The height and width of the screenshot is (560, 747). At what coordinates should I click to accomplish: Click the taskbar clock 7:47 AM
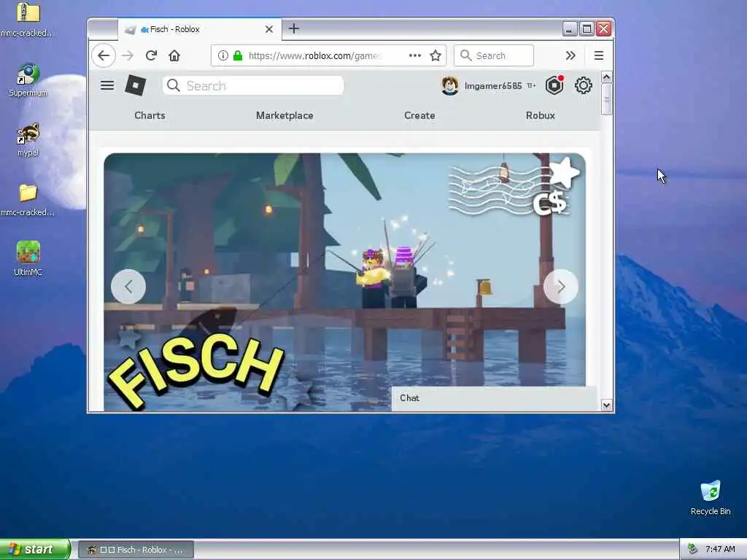click(720, 550)
